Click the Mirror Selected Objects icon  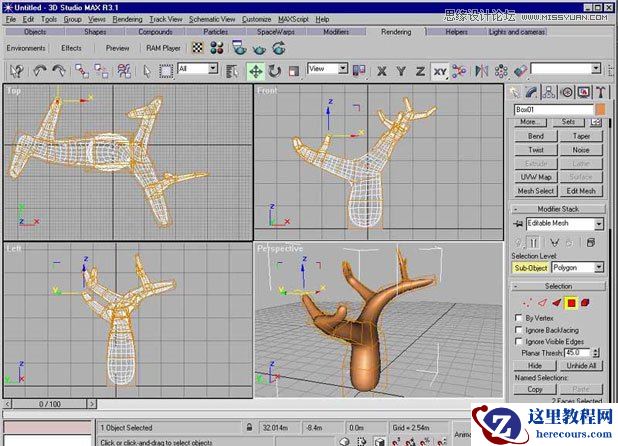coord(481,71)
